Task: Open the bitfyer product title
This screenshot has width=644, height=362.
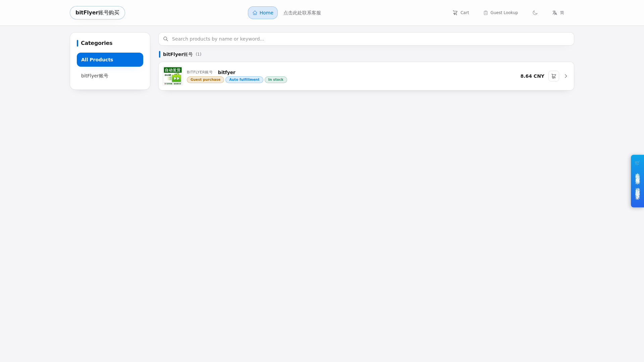Action: 227,72
